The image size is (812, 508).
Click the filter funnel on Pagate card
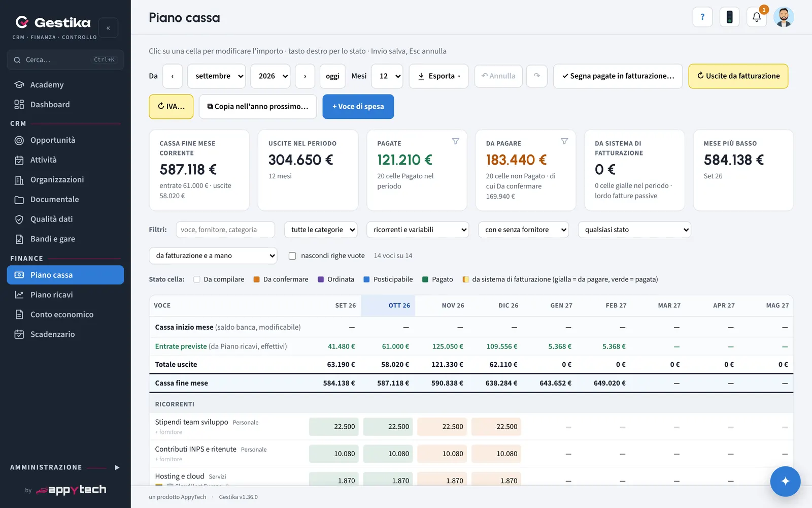456,141
